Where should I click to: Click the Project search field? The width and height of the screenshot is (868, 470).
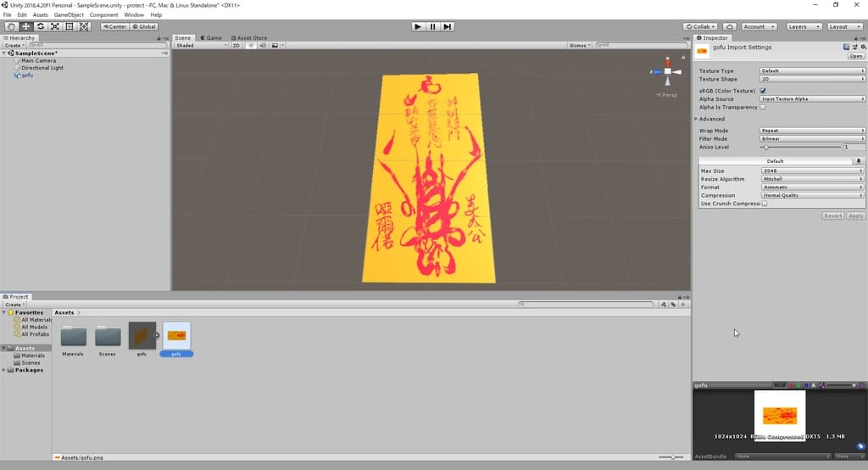pos(586,305)
